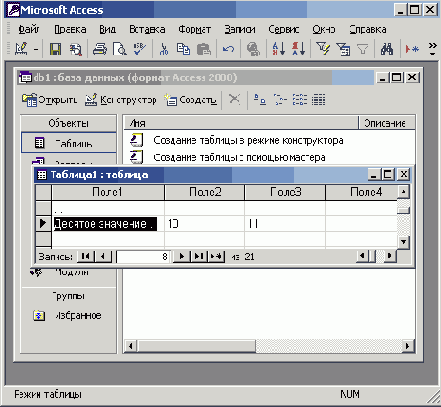The height and width of the screenshot is (407, 441).
Task: Expand toolbar overflow chevron
Action: pyautogui.click(x=432, y=49)
